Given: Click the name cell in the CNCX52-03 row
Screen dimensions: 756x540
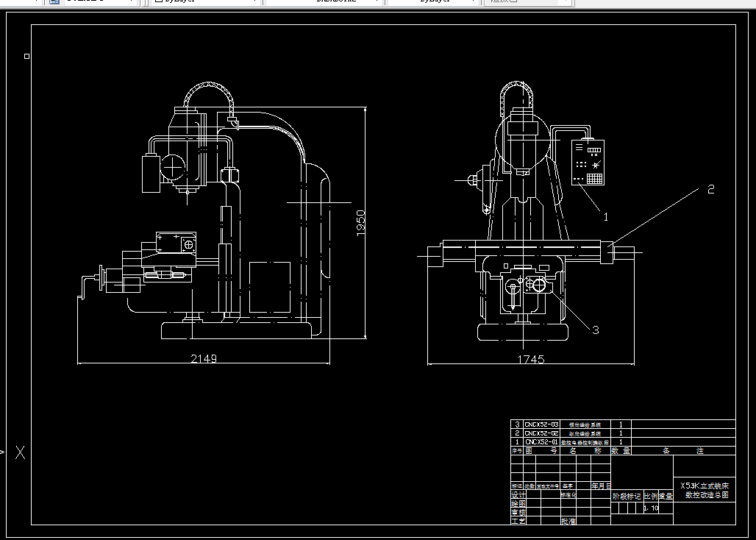Looking at the screenshot, I should click(585, 424).
